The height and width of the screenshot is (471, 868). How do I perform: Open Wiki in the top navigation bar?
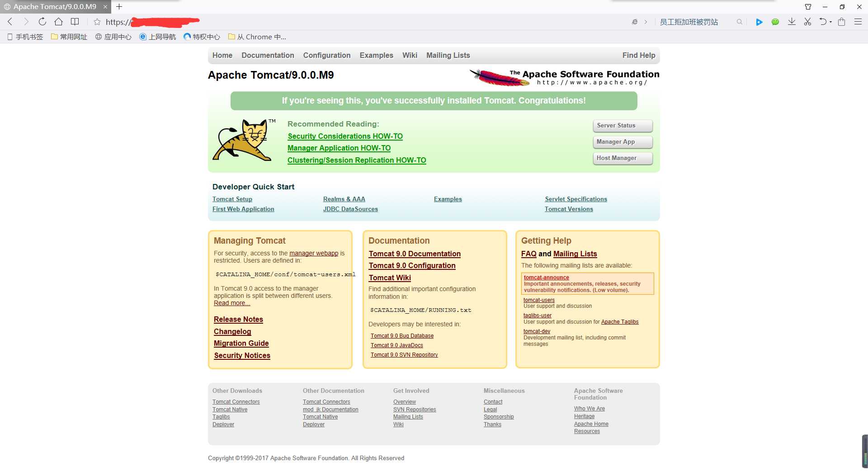pyautogui.click(x=410, y=55)
